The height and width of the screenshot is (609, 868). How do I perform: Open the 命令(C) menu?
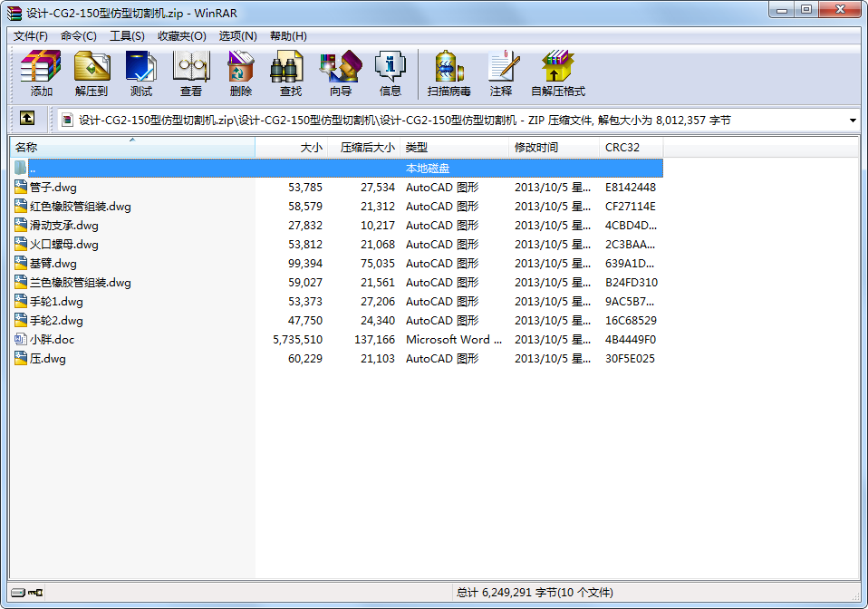tap(79, 36)
